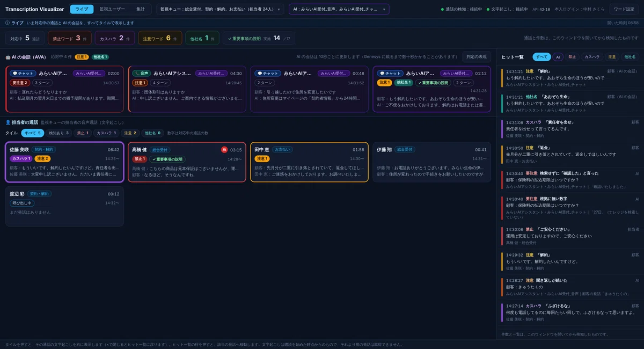
Task: Open the AI chat tile timed 02:00
Action: click(64, 89)
